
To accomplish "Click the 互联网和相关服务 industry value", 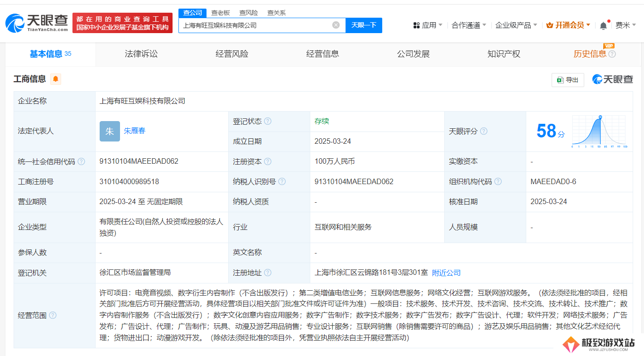I will (x=343, y=227).
